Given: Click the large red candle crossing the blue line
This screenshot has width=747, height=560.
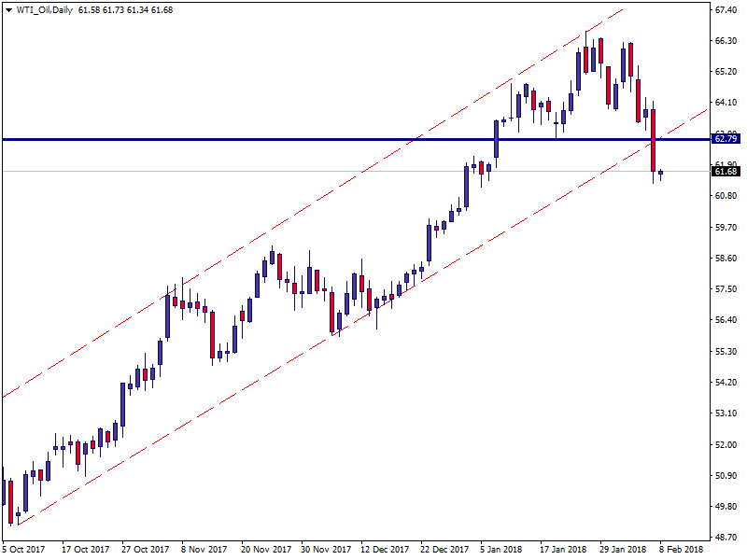Looking at the screenshot, I should point(654,140).
